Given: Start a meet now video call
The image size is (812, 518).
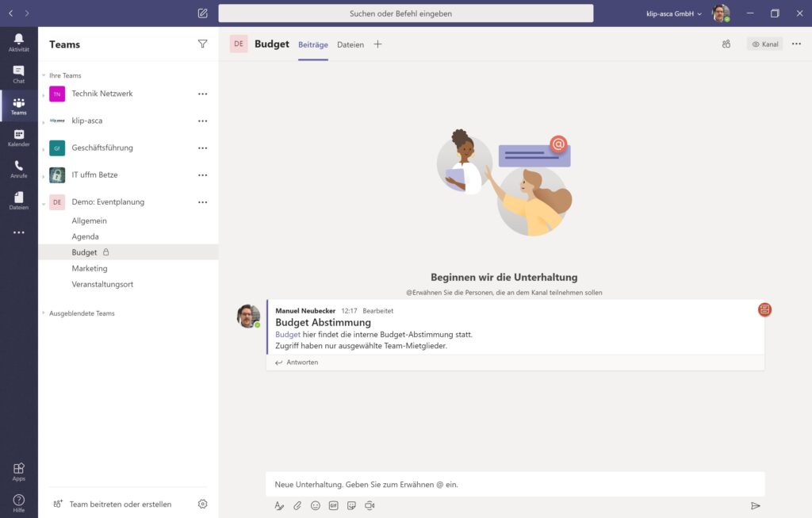Looking at the screenshot, I should (x=370, y=505).
